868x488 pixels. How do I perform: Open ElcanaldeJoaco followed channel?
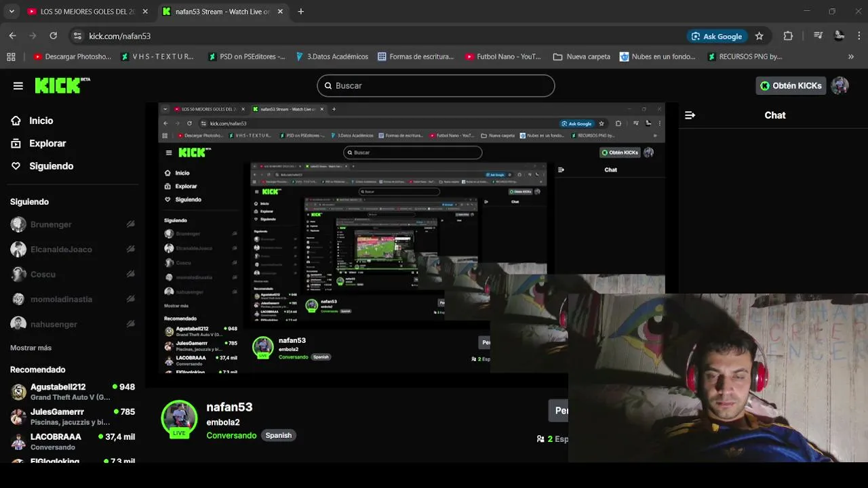73,249
